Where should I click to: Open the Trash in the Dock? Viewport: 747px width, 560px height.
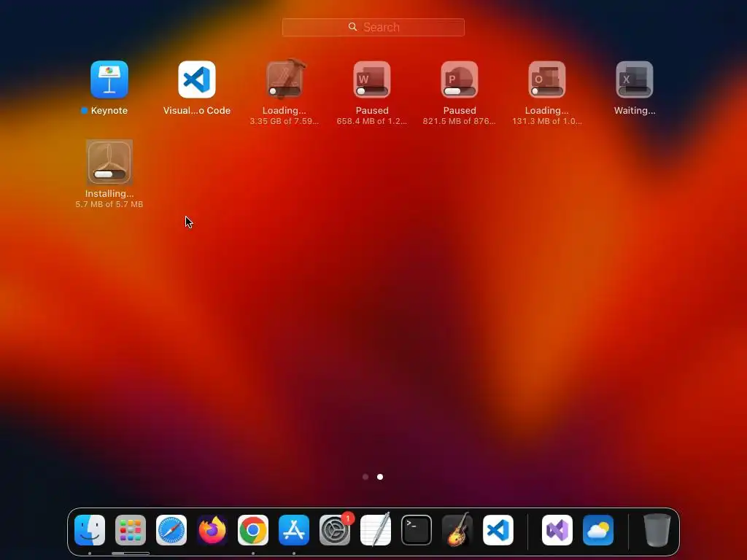pos(657,530)
